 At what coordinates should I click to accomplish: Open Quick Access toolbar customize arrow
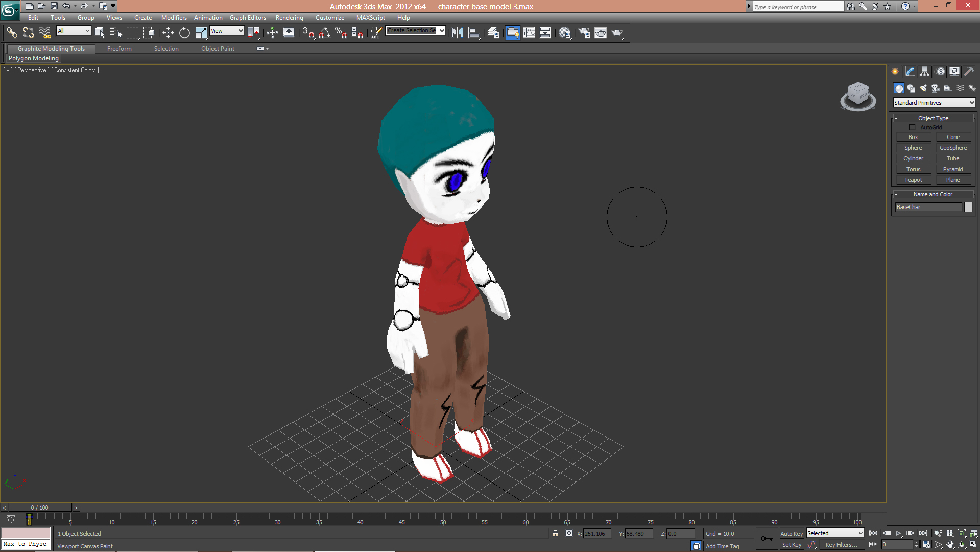pyautogui.click(x=113, y=6)
